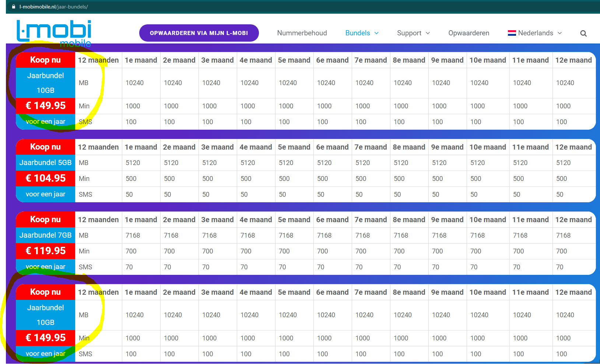Select 7168 under 3e maand
The image size is (600, 364).
tap(210, 235)
